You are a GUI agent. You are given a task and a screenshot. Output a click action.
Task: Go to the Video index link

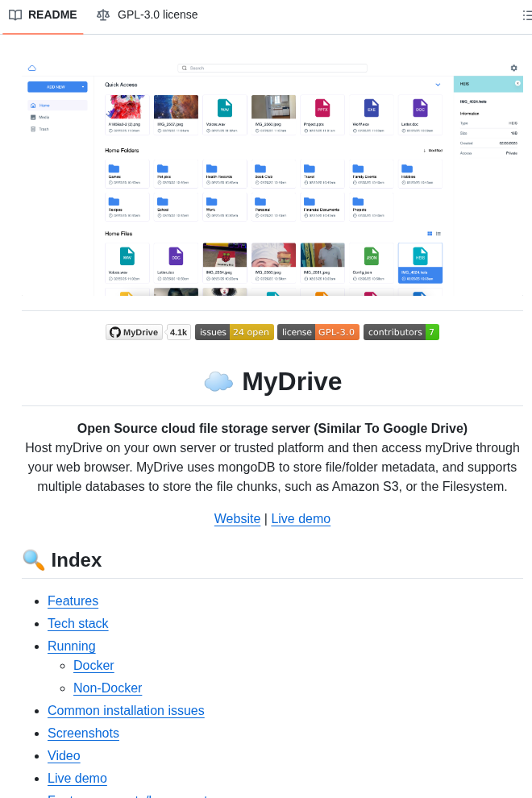coord(64,756)
